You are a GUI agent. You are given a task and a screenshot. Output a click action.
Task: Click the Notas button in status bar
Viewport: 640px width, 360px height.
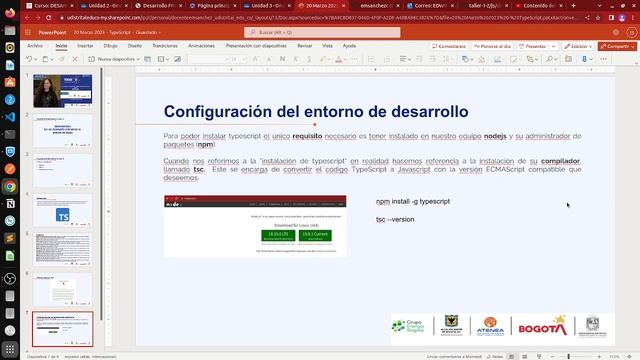point(495,357)
